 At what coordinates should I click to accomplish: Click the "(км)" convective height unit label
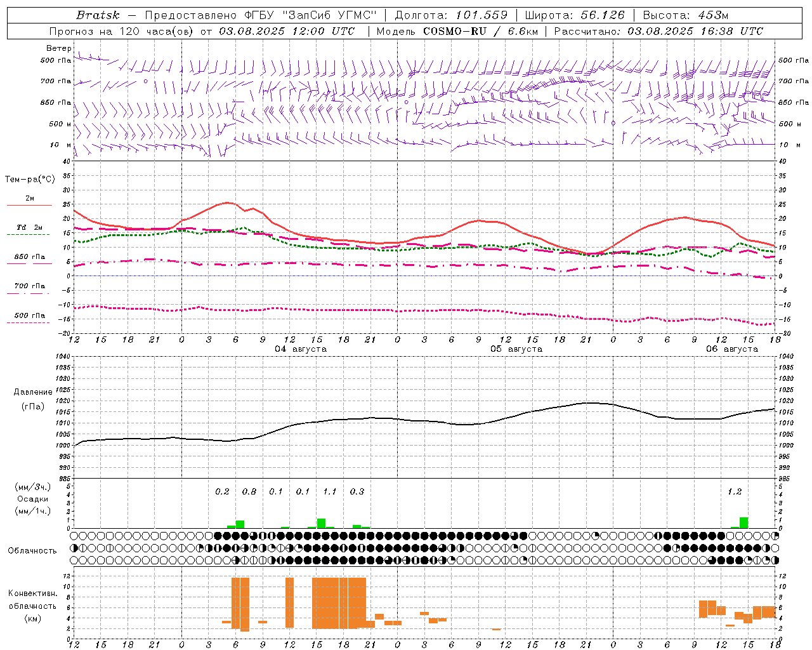click(x=33, y=618)
